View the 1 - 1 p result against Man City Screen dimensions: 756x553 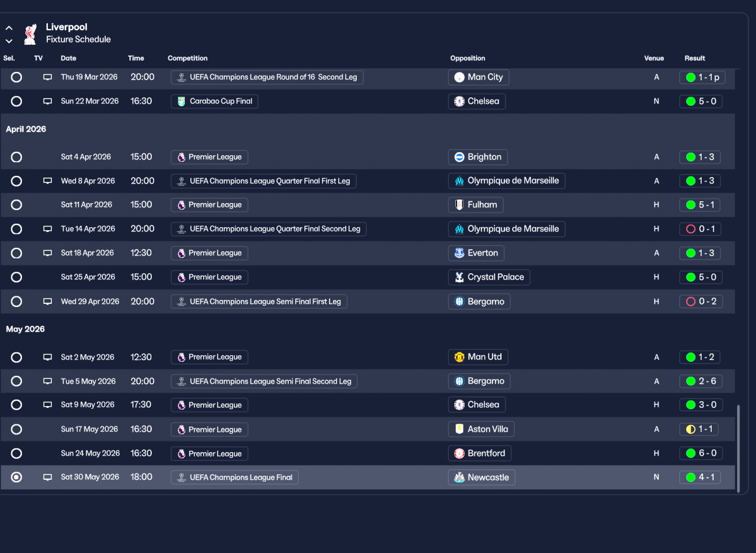[702, 77]
